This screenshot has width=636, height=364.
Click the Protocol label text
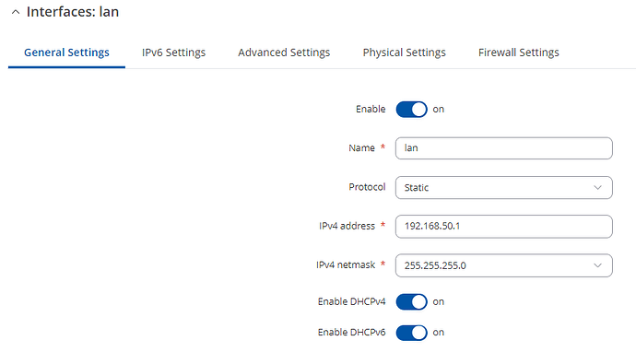(x=367, y=187)
